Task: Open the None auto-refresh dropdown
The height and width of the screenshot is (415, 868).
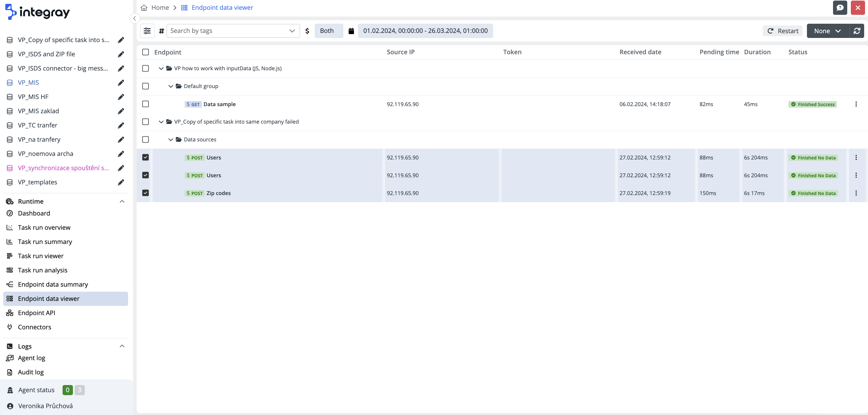Action: click(828, 31)
